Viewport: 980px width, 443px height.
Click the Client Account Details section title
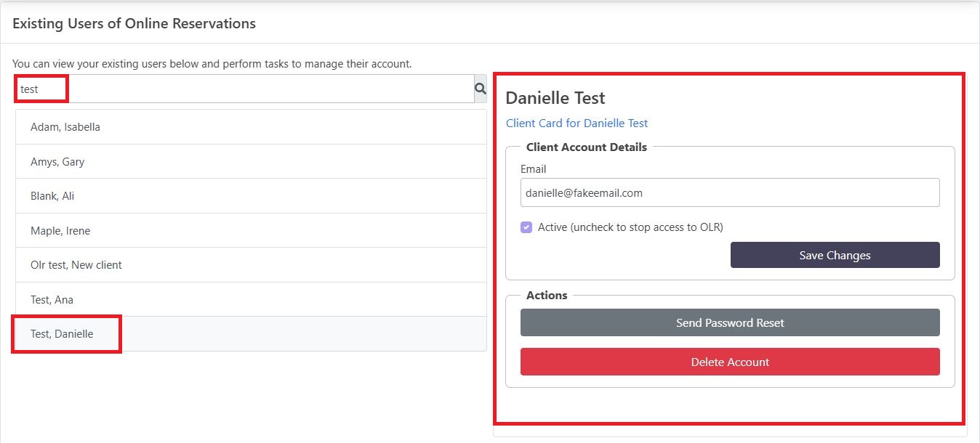tap(586, 147)
